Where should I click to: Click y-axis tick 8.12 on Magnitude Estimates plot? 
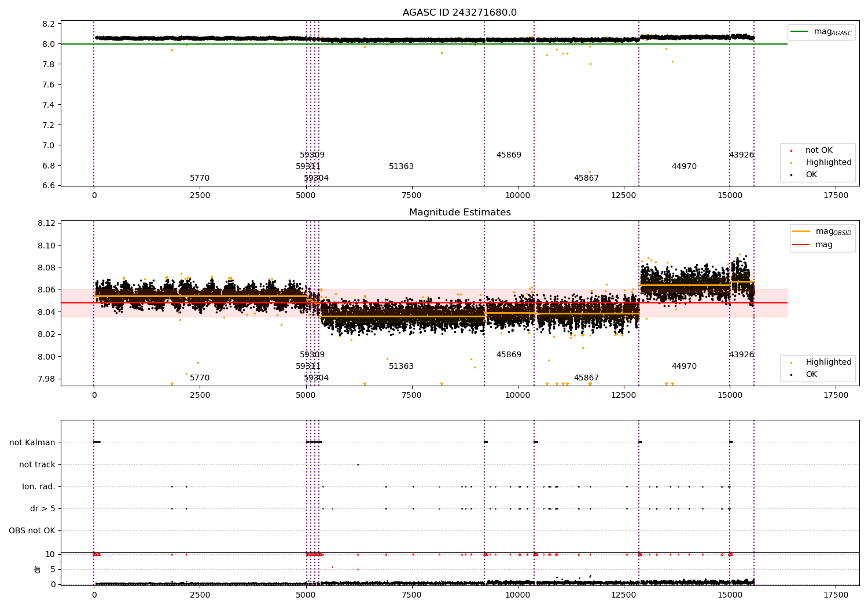tap(47, 224)
